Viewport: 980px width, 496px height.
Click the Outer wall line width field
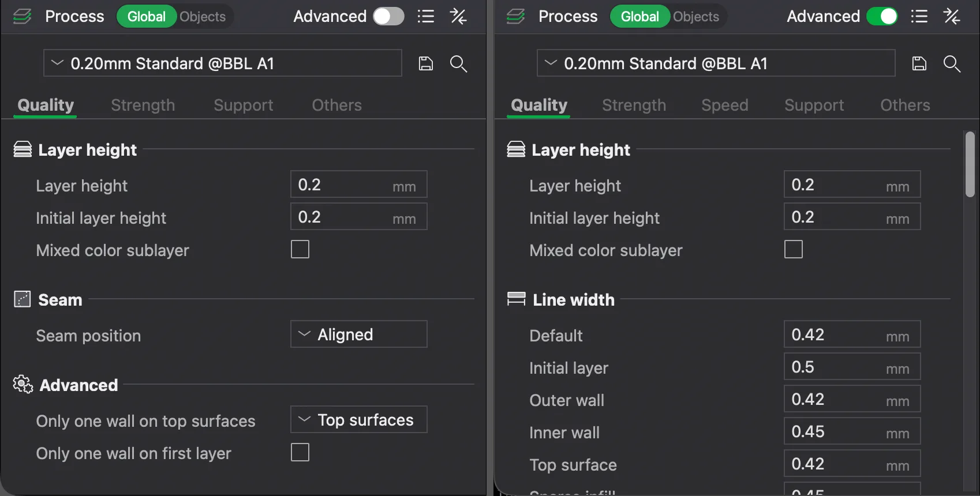[852, 399]
